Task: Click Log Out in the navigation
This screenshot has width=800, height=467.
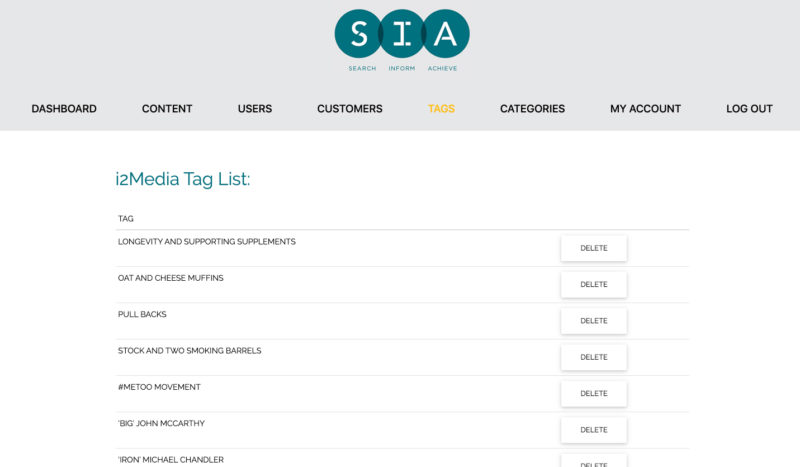Action: click(749, 109)
